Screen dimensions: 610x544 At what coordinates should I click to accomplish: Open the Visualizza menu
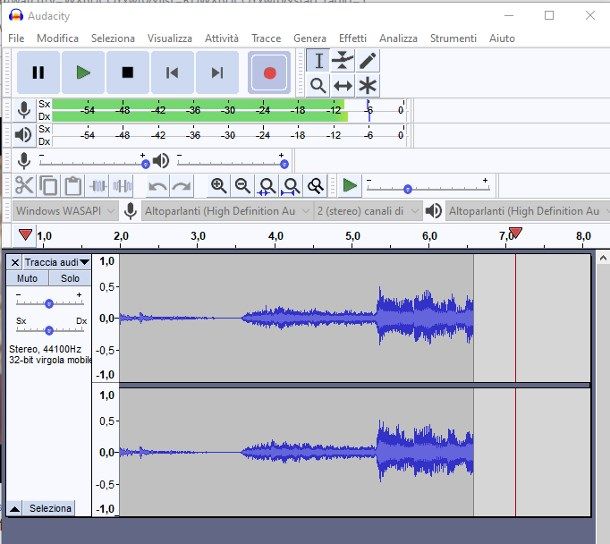click(170, 38)
